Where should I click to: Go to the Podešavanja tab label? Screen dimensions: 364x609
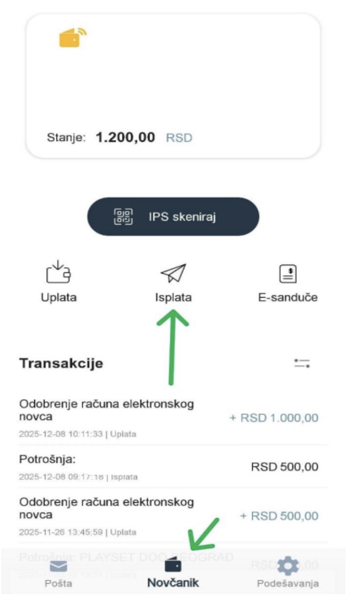coord(288,584)
